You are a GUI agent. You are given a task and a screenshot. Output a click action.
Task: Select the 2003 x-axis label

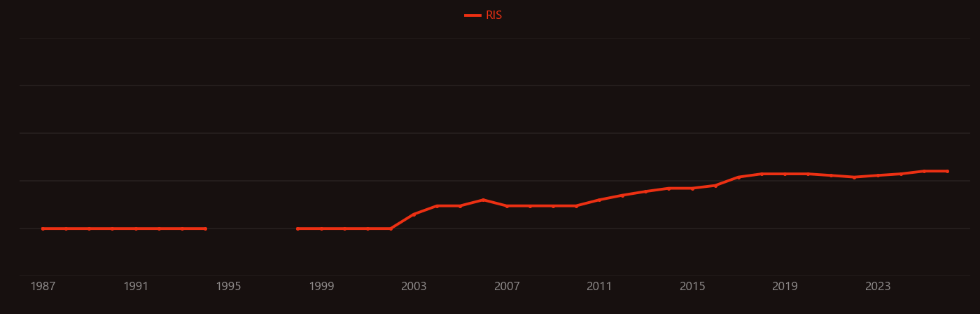414,287
